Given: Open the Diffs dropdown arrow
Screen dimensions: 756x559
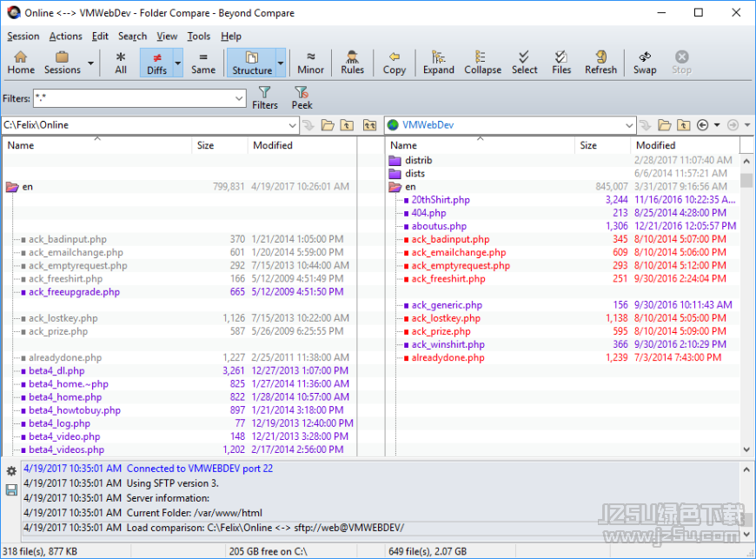Looking at the screenshot, I should pos(178,63).
